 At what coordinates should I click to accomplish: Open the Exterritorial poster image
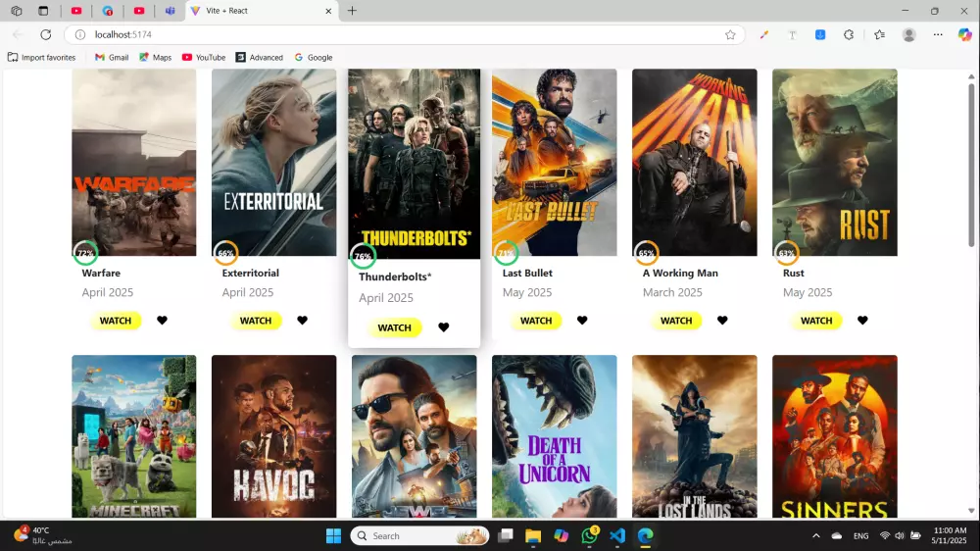273,162
